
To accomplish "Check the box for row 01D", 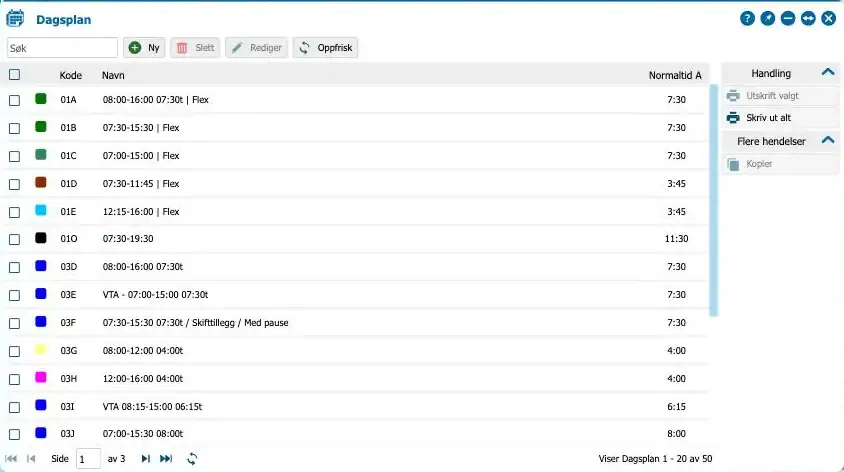I will [x=15, y=184].
